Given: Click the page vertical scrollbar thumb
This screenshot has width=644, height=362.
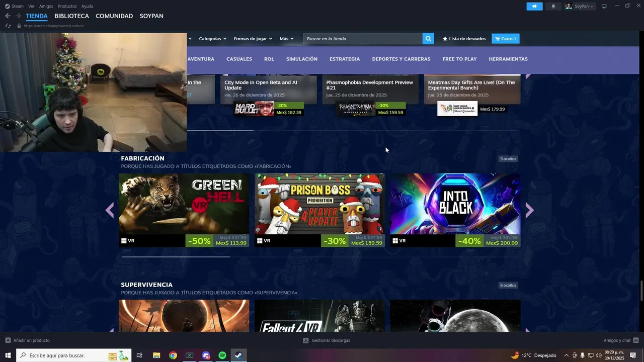Looking at the screenshot, I should coord(641,291).
